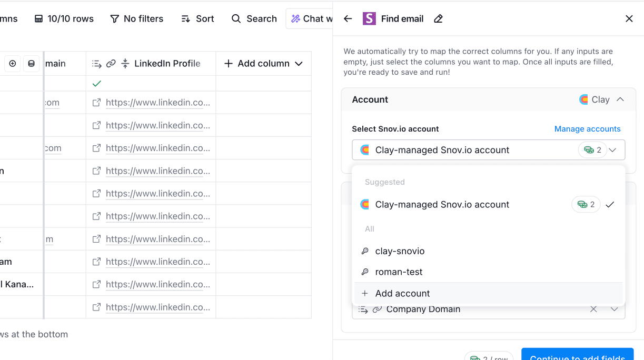Choose the clay-snovio account option
The height and width of the screenshot is (360, 644).
[x=400, y=251]
